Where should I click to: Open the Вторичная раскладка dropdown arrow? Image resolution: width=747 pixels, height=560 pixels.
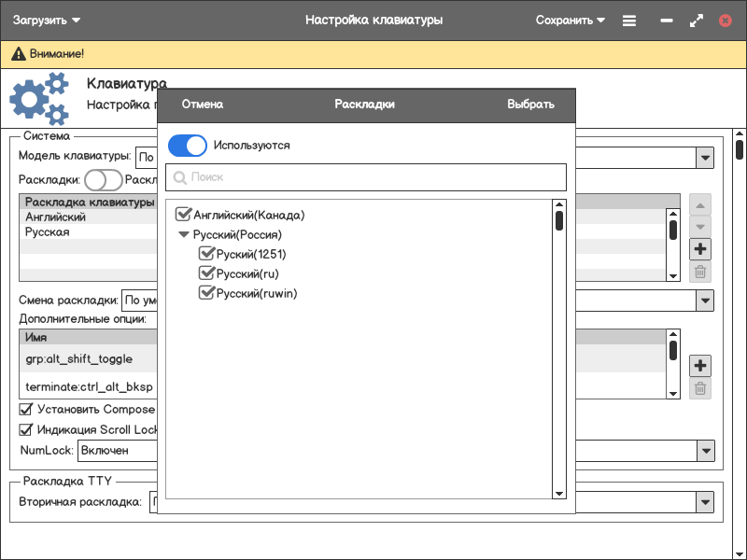705,502
